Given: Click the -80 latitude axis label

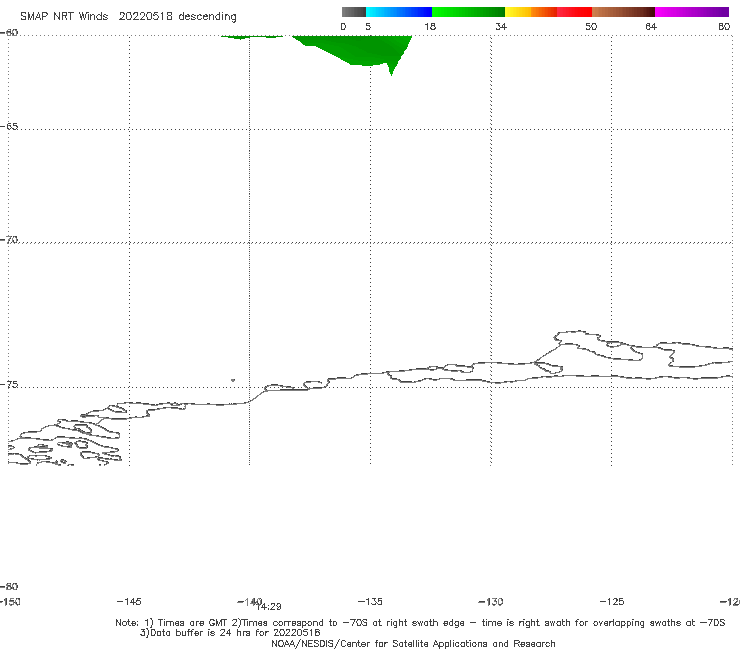Looking at the screenshot, I should (9, 586).
